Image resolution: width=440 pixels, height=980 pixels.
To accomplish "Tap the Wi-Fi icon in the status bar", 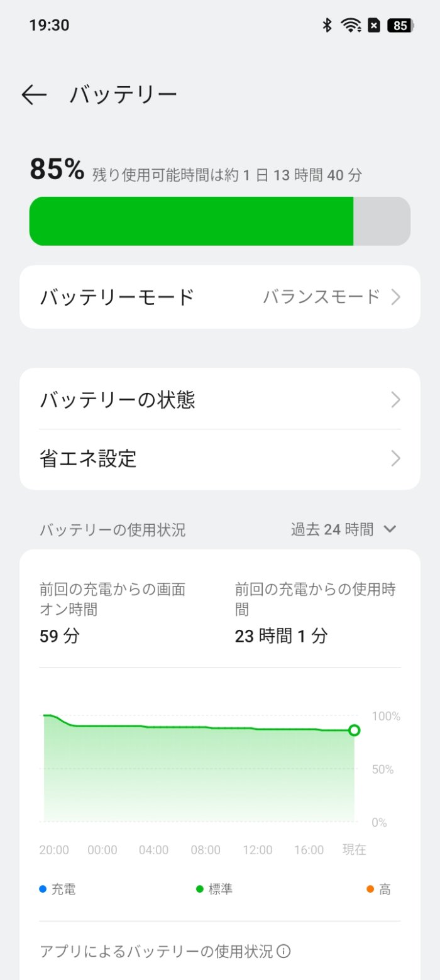I will click(349, 25).
